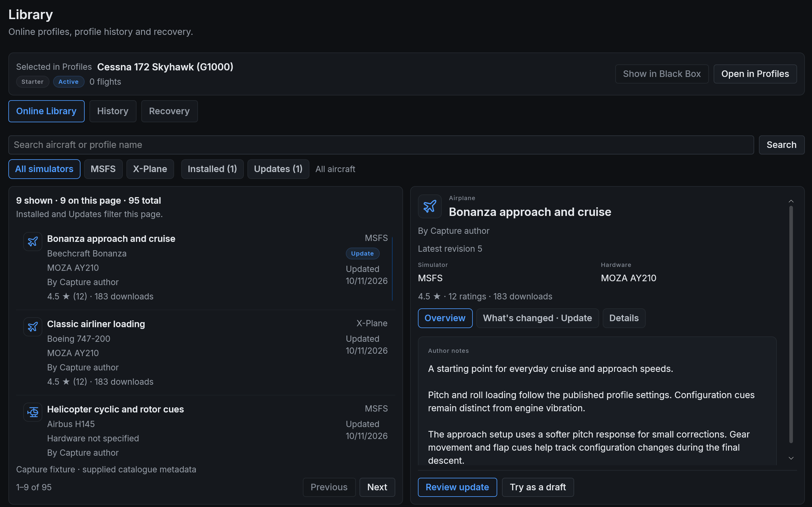Select the All simulators filter
Screen dimensions: 812x507
[44, 169]
